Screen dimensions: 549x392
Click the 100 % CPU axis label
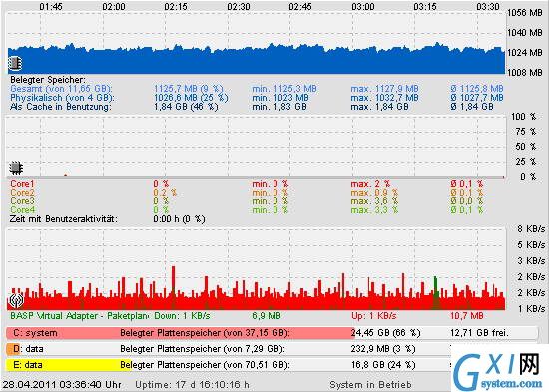(x=523, y=116)
